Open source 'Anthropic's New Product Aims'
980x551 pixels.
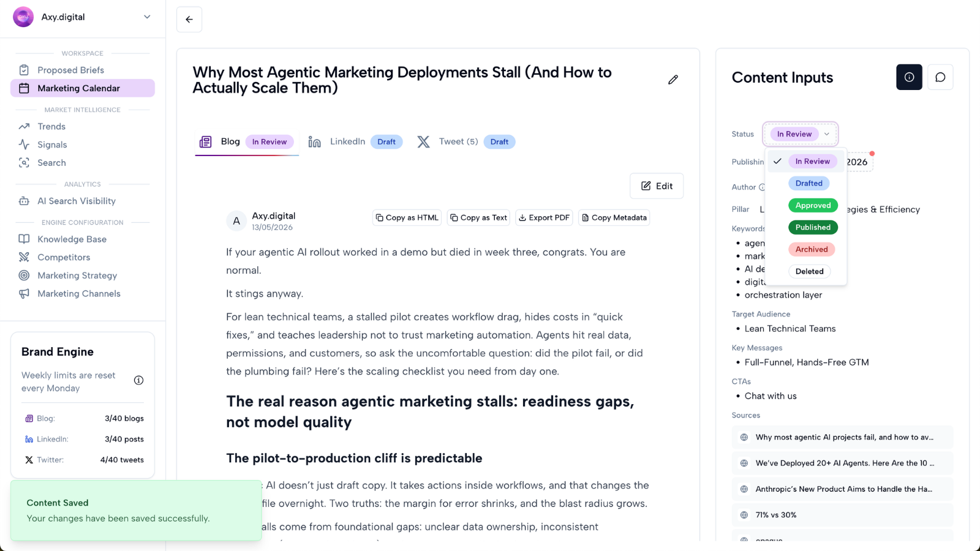point(842,489)
